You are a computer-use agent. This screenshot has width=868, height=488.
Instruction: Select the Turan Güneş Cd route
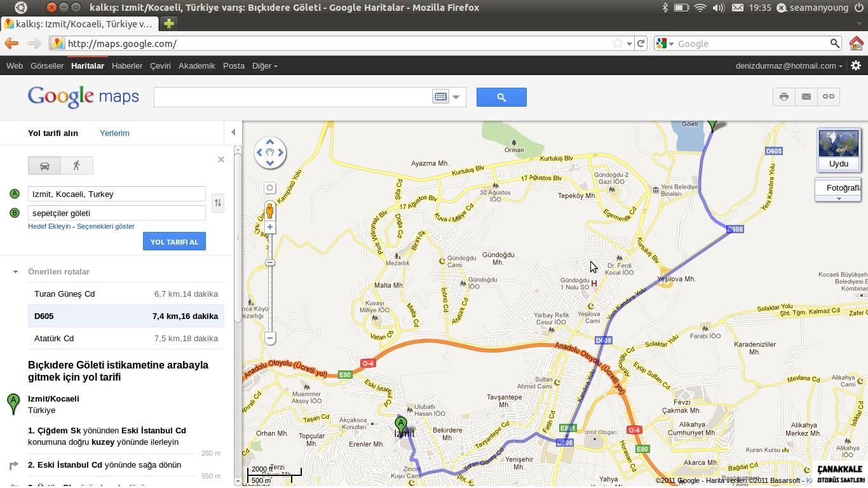click(126, 294)
